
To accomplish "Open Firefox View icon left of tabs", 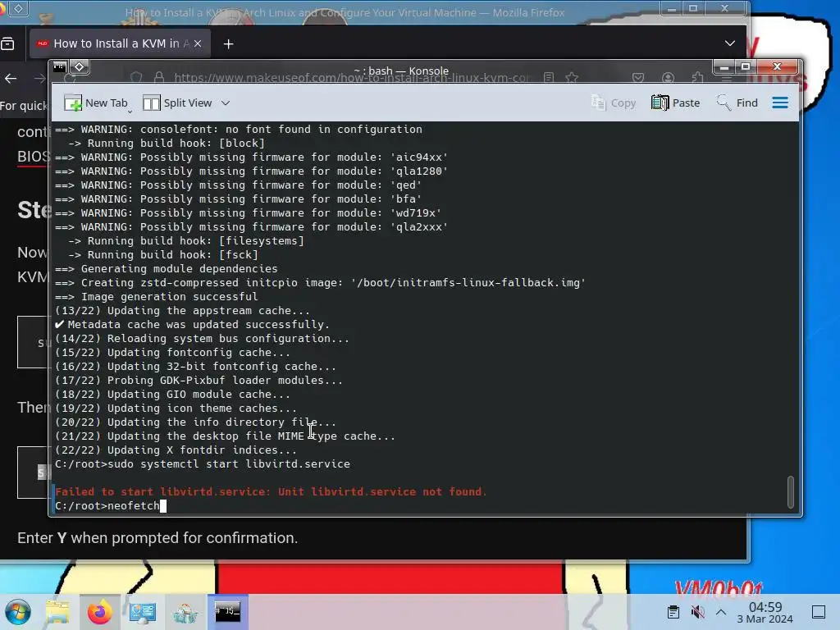I will (x=7, y=44).
